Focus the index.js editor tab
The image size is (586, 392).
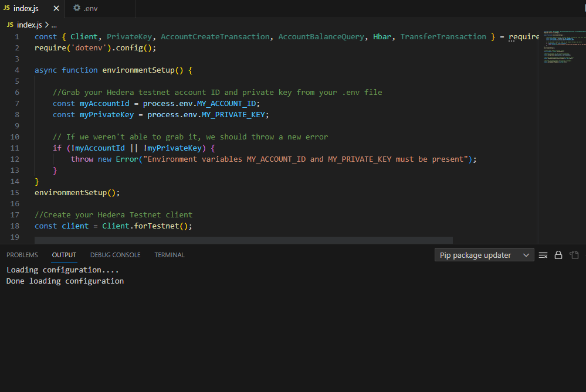tap(29, 8)
